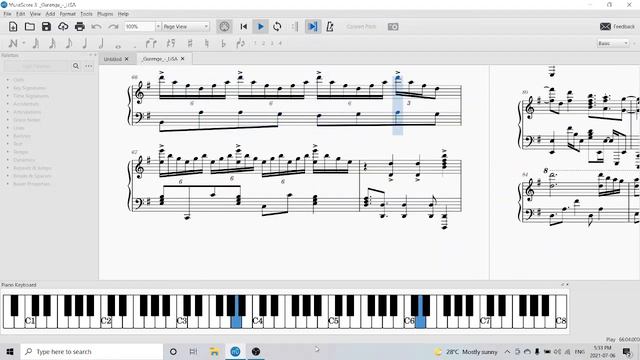Viewport: 640px width, 360px height.
Task: Open note input mode dropdown arrow
Action: click(x=24, y=43)
